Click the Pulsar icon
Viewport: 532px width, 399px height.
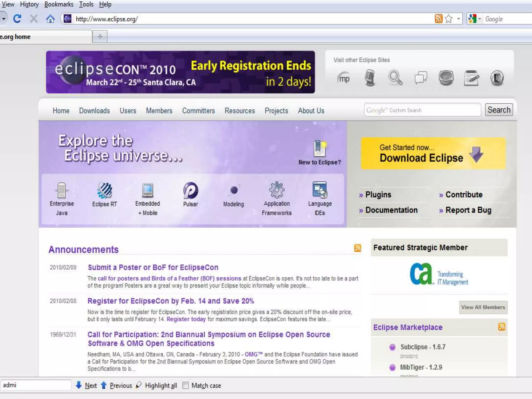coord(191,190)
